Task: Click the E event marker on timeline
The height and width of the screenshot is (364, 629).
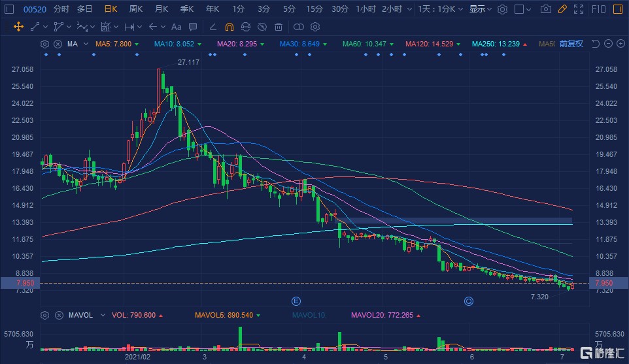Action: (296, 301)
